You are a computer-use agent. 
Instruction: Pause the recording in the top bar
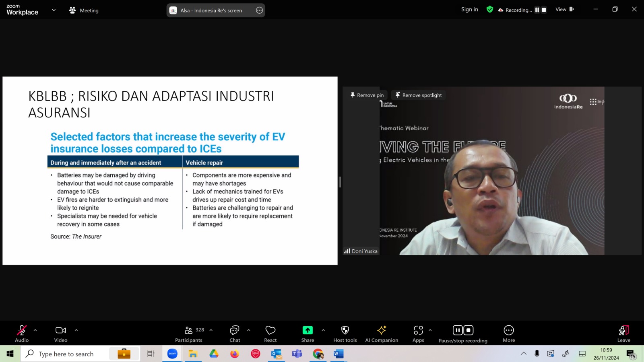[x=537, y=10]
